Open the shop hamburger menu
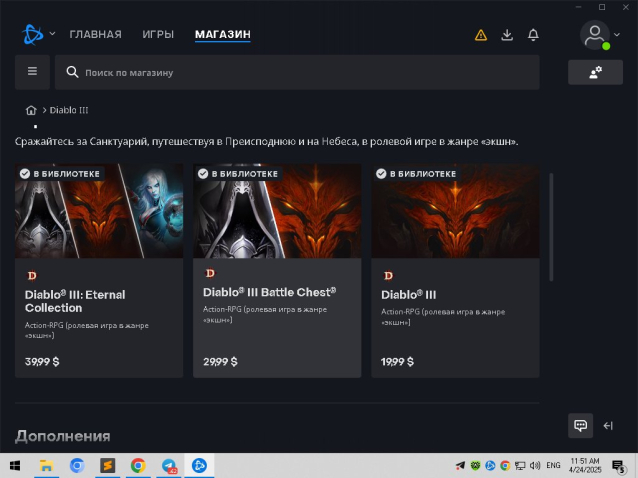The height and width of the screenshot is (478, 638). tap(33, 72)
